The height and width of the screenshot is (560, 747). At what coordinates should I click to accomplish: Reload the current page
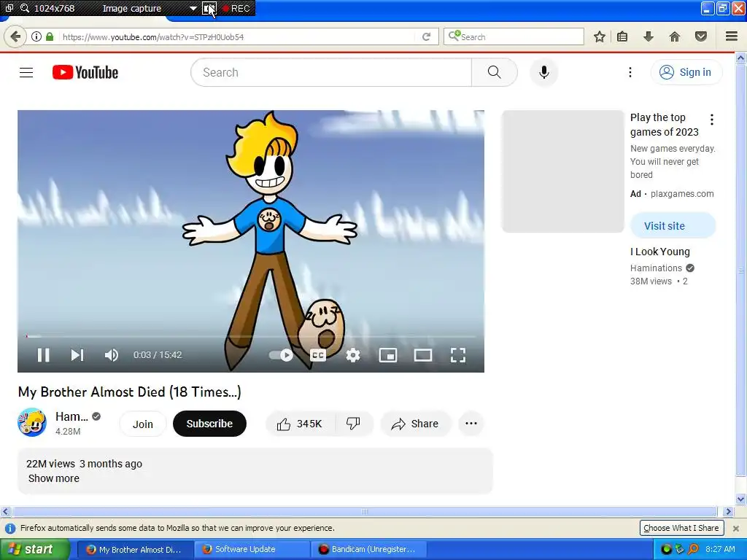coord(426,36)
